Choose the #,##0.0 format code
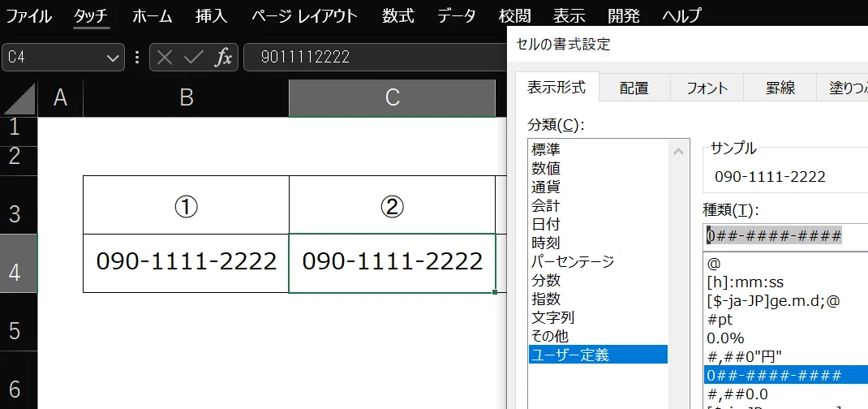 click(786, 394)
